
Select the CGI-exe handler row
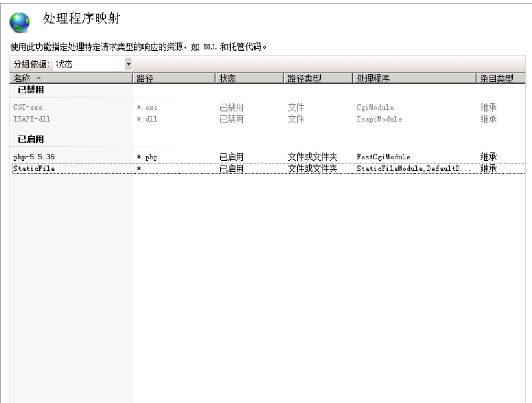click(28, 107)
